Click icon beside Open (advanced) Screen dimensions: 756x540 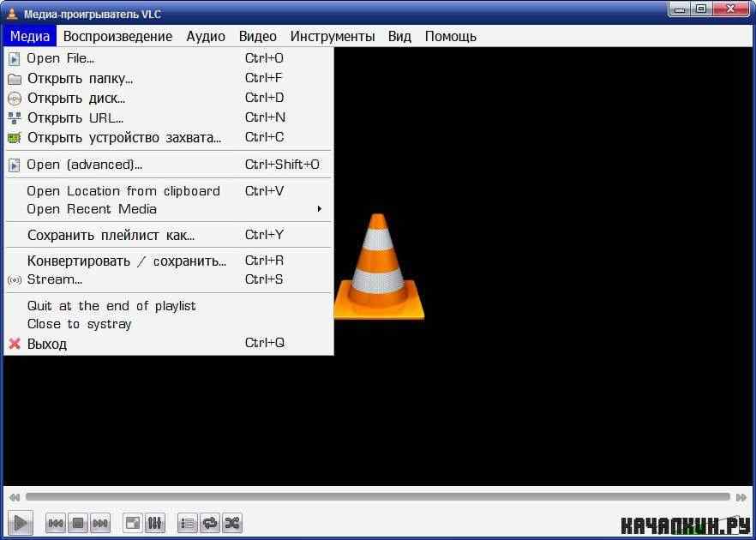tap(15, 165)
